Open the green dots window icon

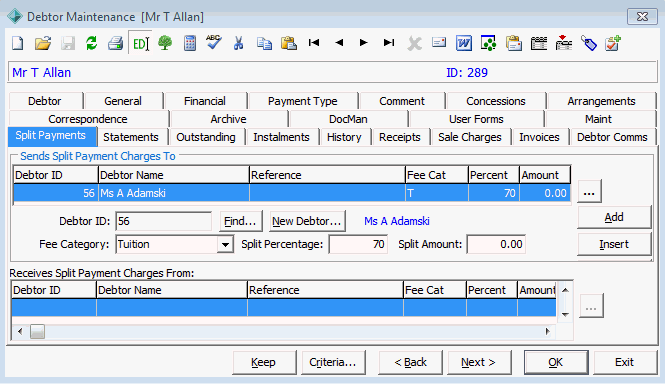489,43
